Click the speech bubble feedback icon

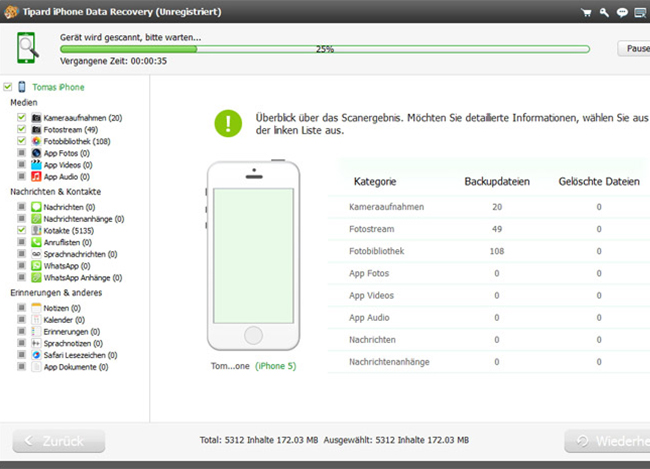[622, 13]
